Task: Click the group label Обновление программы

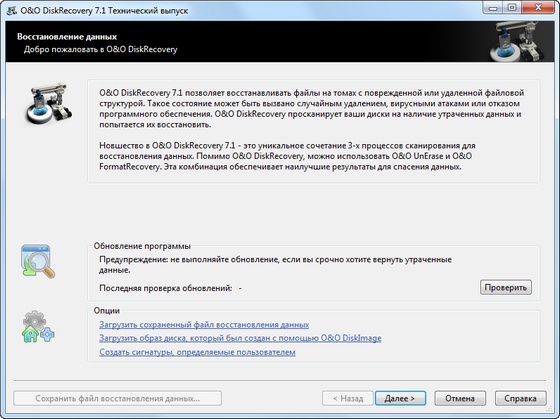Action: coord(142,246)
